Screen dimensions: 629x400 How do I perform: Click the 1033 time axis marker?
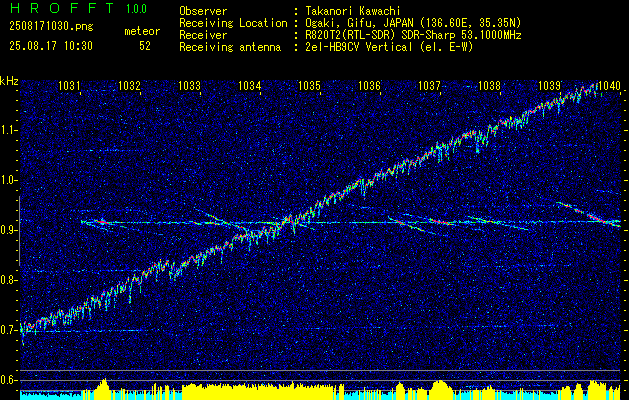189,85
